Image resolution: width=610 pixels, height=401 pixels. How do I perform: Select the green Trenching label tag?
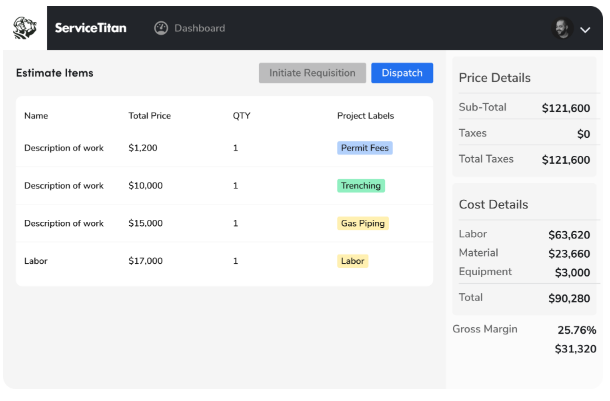tap(361, 186)
